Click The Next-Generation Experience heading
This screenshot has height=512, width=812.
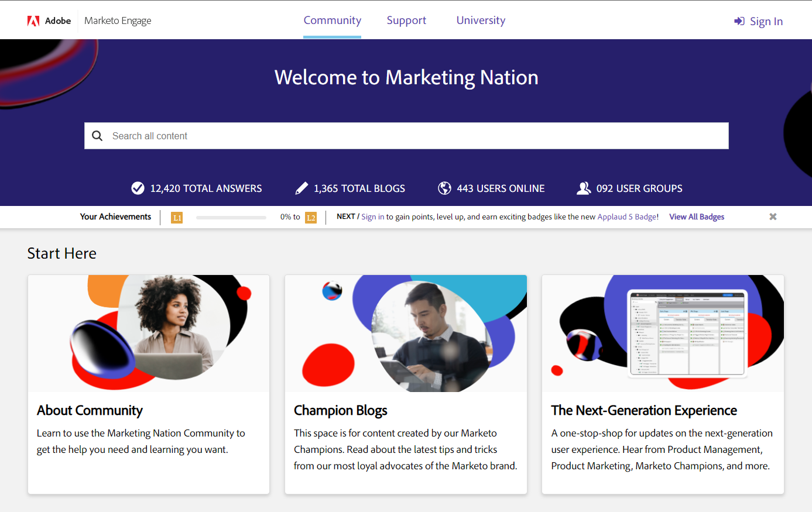[x=644, y=410]
